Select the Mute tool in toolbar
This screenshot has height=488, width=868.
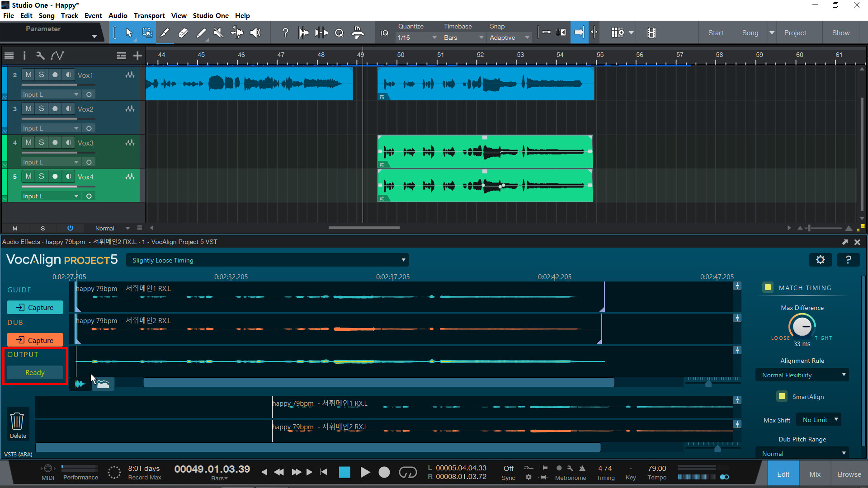coord(219,33)
